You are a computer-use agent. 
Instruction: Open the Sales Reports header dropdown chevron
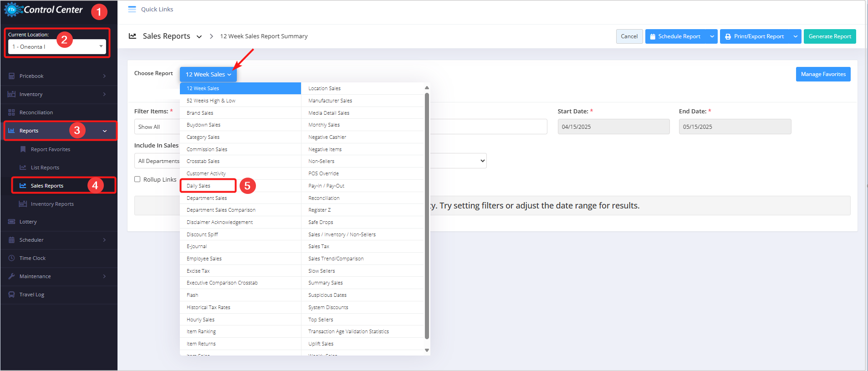coord(199,36)
